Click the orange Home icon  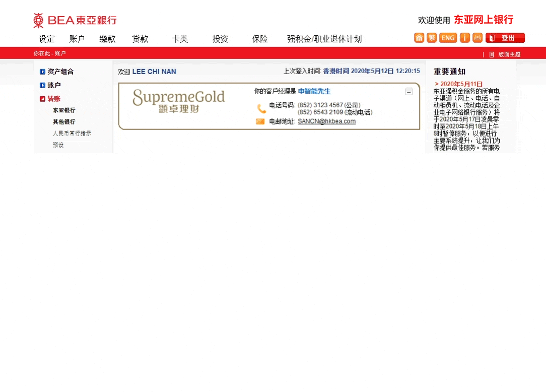point(419,38)
